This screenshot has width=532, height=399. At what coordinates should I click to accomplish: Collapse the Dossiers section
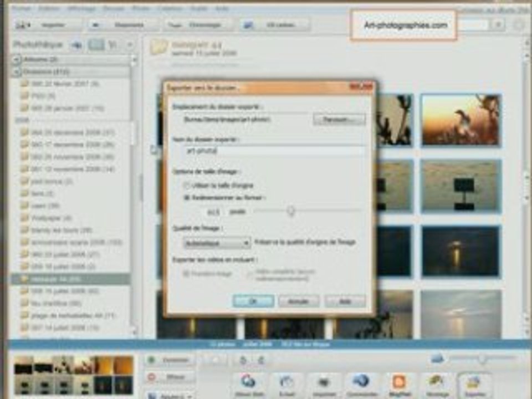(16, 72)
